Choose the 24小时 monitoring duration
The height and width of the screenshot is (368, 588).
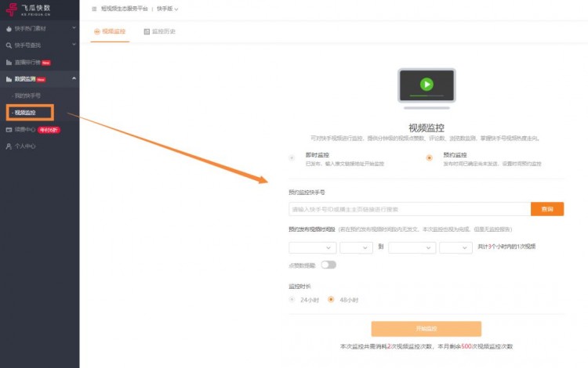tap(292, 300)
